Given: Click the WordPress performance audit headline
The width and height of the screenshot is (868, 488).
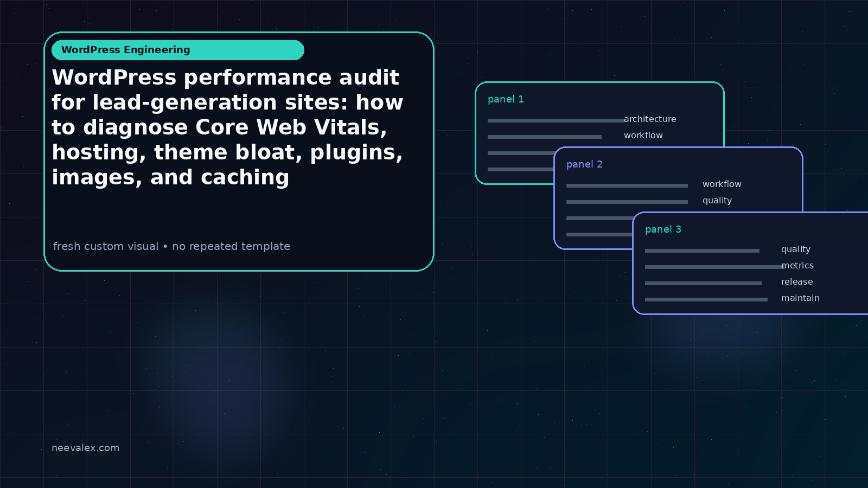Looking at the screenshot, I should point(227,127).
